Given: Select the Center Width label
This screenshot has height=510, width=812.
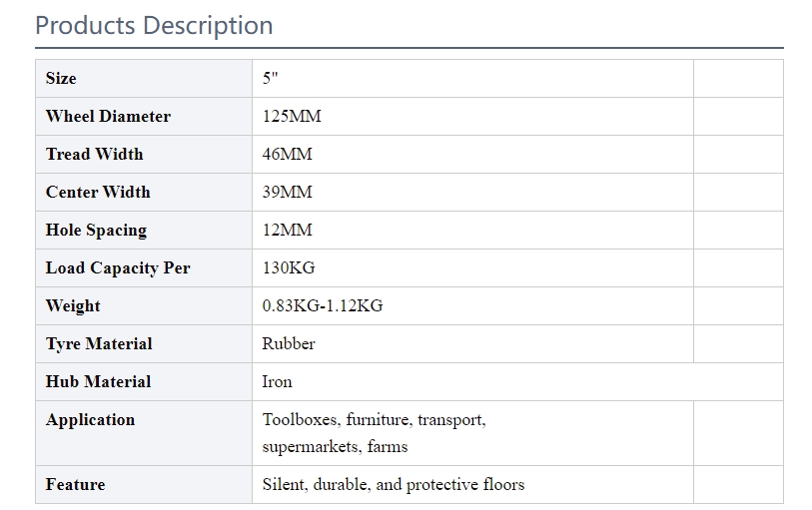Looking at the screenshot, I should click(x=98, y=192).
